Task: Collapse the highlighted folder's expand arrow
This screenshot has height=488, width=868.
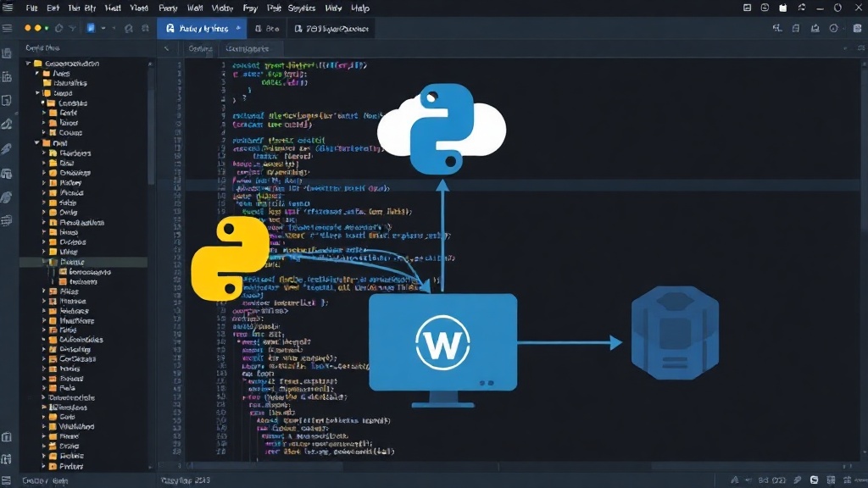Action: [44, 262]
